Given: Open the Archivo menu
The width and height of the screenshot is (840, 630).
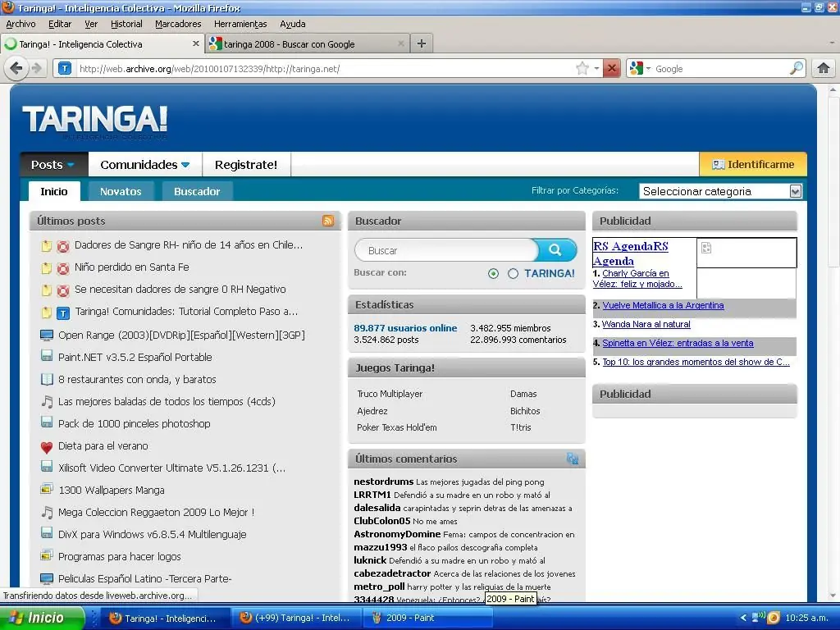Looking at the screenshot, I should point(21,24).
